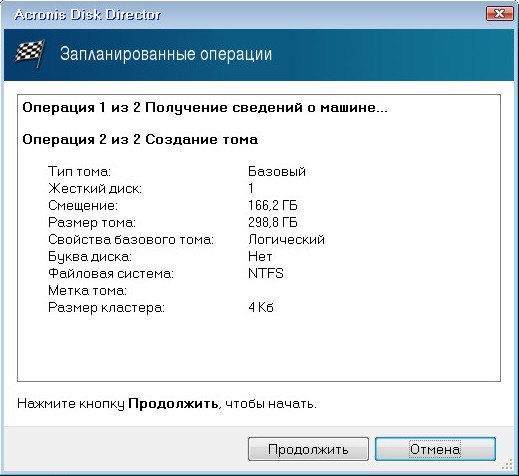The width and height of the screenshot is (519, 476).
Task: Click the 'Тип тома:' label
Action: (x=79, y=171)
